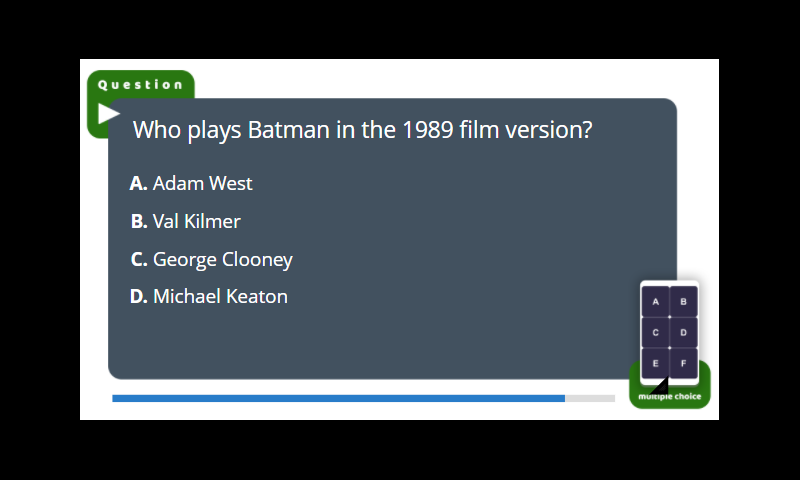This screenshot has width=800, height=480.
Task: Click the question text about the 1989 Batman film
Action: 362,130
